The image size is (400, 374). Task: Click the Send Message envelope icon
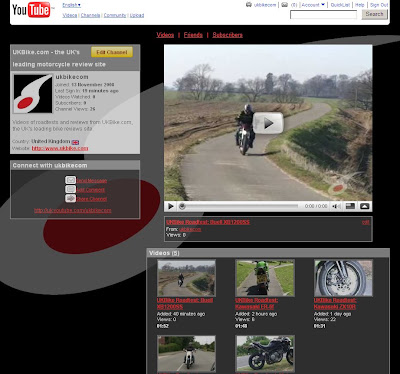click(70, 180)
